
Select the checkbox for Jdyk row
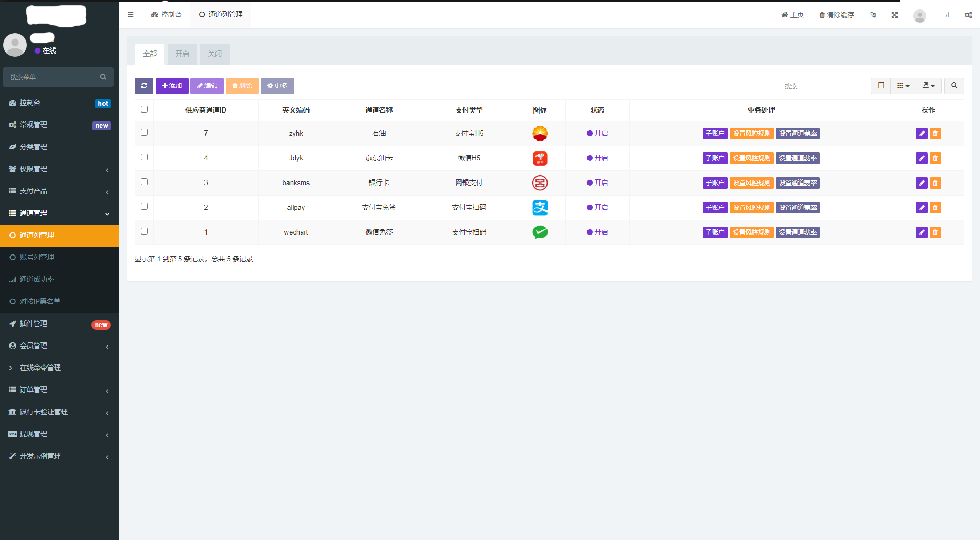pos(144,157)
